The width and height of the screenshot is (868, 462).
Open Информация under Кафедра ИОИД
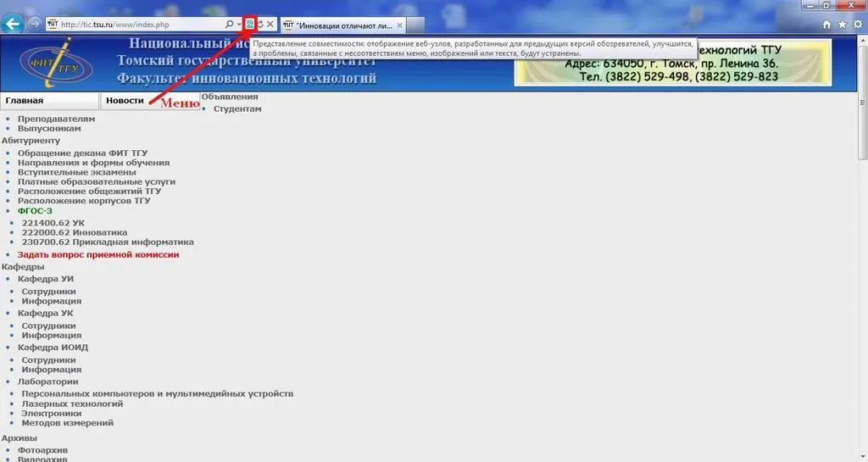(x=52, y=370)
